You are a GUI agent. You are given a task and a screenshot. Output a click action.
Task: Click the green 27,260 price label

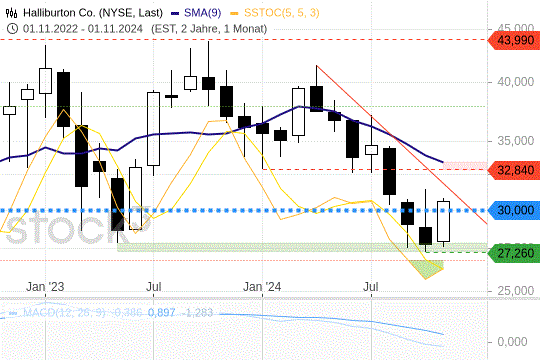point(515,254)
